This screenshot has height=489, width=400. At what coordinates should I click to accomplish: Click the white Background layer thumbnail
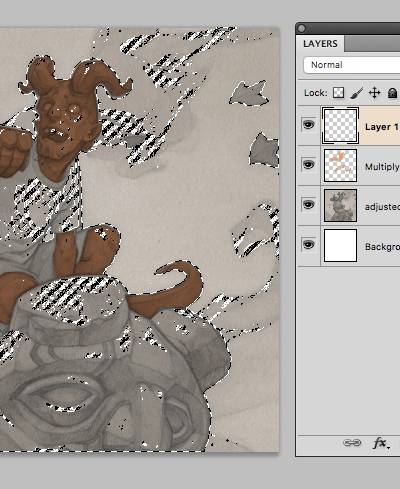coord(340,245)
